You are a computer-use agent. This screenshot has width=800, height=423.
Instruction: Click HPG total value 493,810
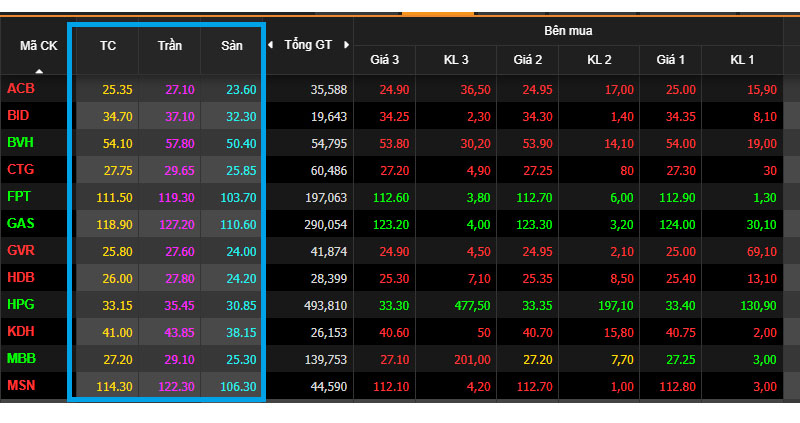pyautogui.click(x=326, y=306)
